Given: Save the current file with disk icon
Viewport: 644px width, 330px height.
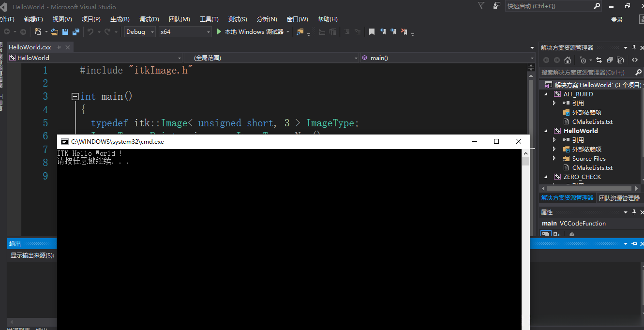Looking at the screenshot, I should 65,32.
